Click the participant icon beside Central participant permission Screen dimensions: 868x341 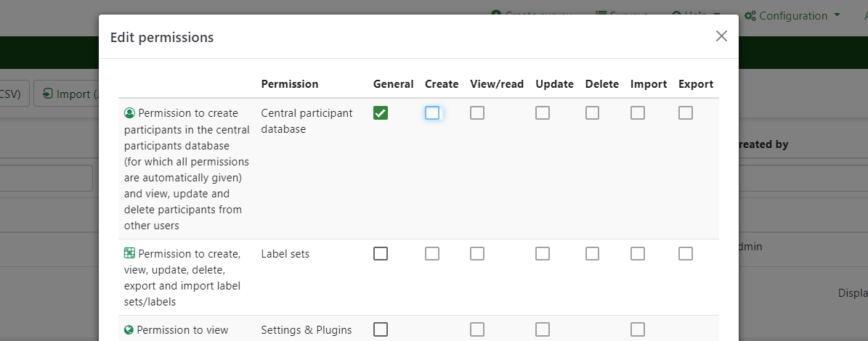click(x=130, y=113)
